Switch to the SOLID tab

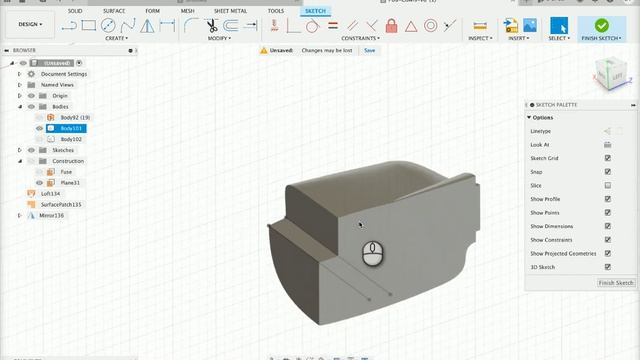[75, 11]
